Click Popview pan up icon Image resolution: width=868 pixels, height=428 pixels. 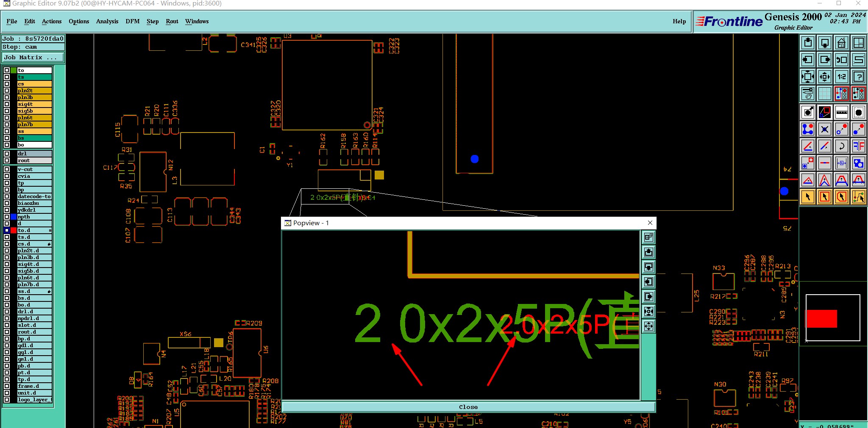[x=648, y=252]
